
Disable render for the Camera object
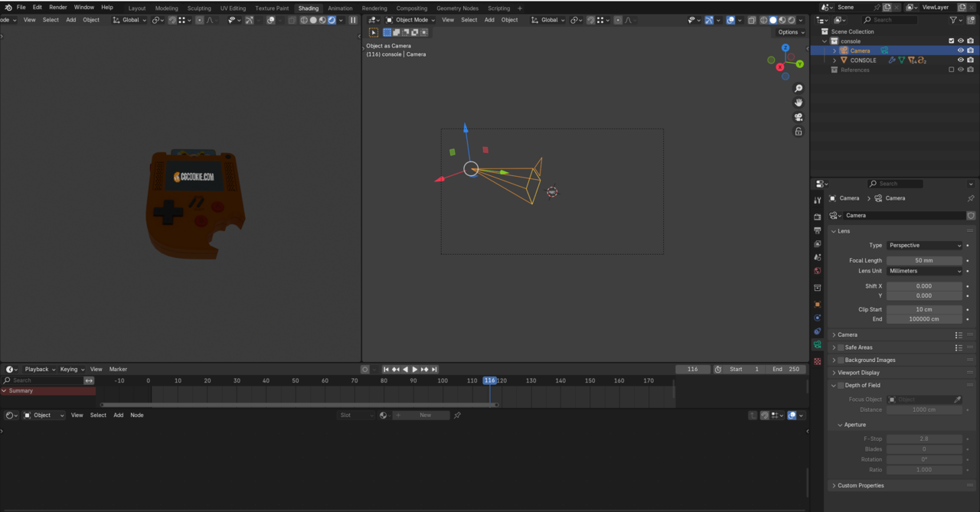point(970,51)
